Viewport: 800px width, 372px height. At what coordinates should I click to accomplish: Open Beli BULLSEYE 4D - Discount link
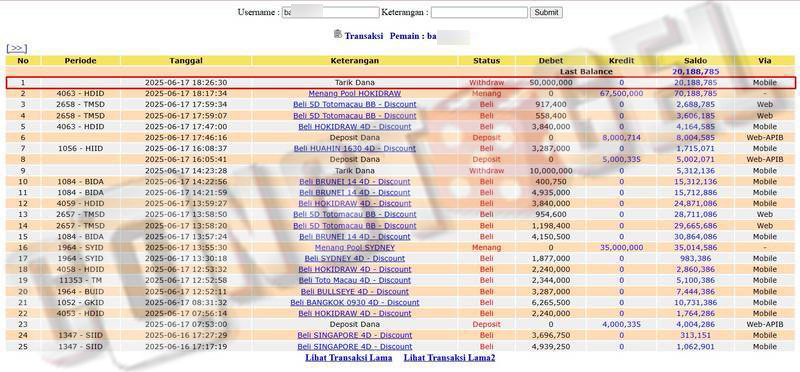coord(355,291)
